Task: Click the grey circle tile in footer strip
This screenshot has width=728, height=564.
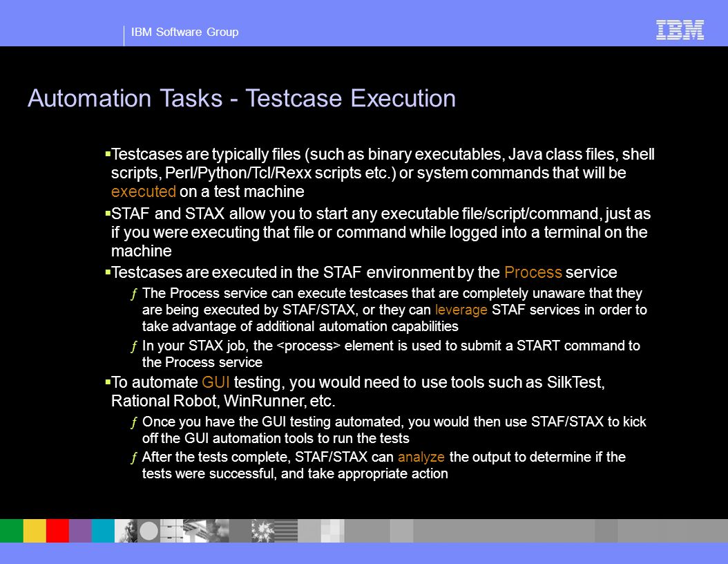Action: pos(149,531)
